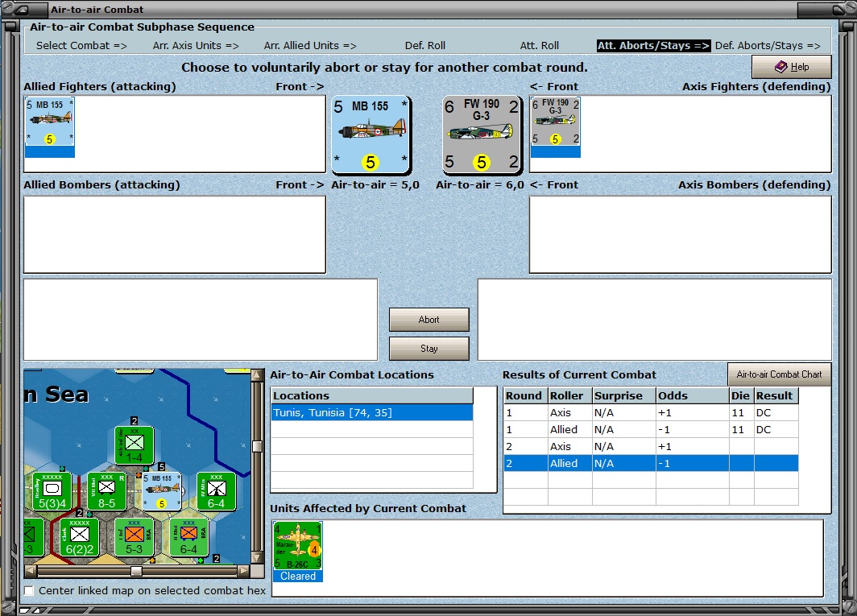Click the Die column header
Screen dimensions: 857x616
click(x=742, y=395)
